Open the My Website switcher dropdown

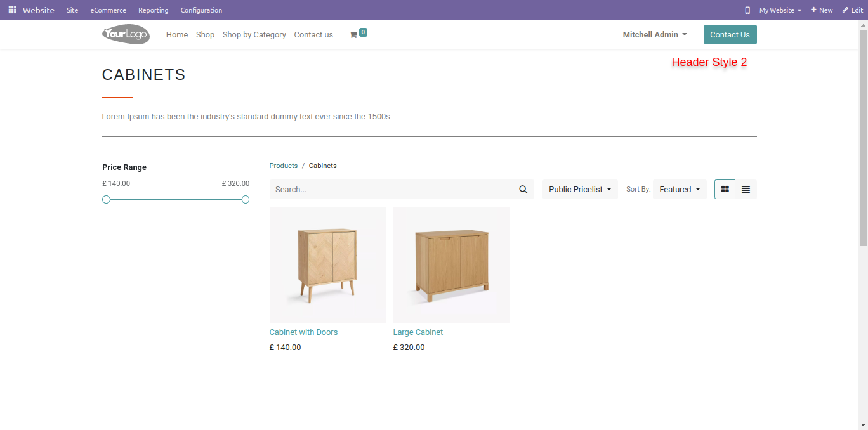[x=780, y=10]
